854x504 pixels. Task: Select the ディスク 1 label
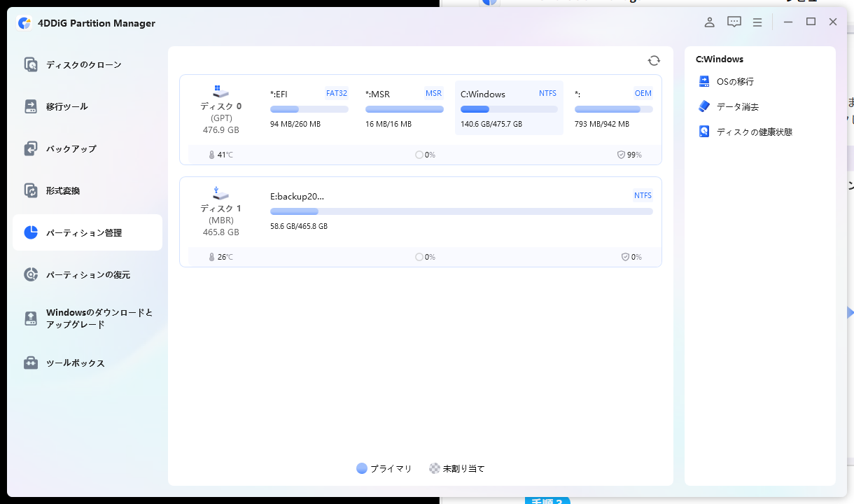pyautogui.click(x=220, y=209)
